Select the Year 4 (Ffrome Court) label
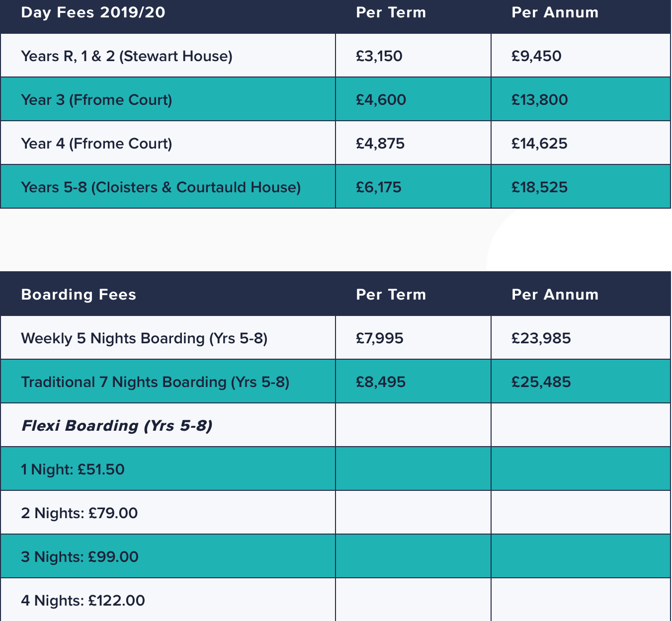This screenshot has height=621, width=672. 96,144
